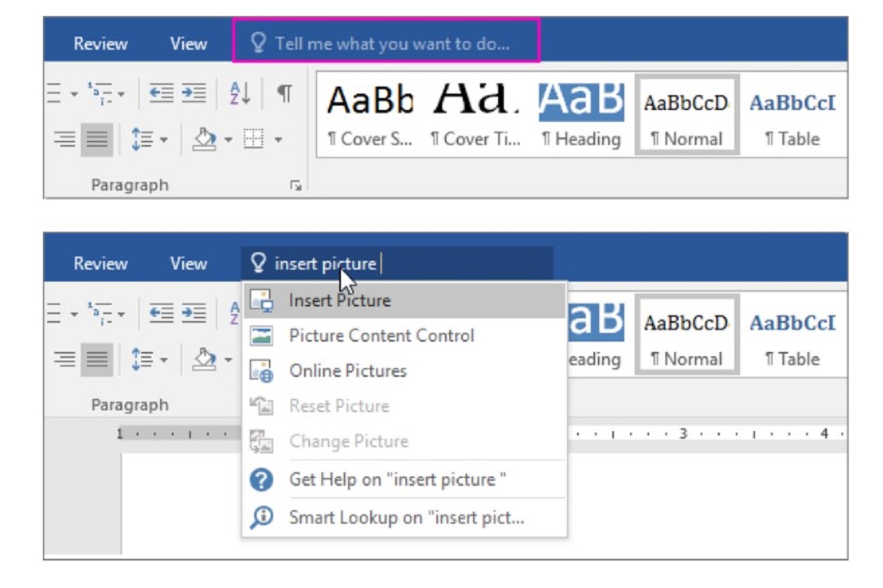883x588 pixels.
Task: Select Smart Lookup on "insert pict..."
Action: pyautogui.click(x=403, y=518)
